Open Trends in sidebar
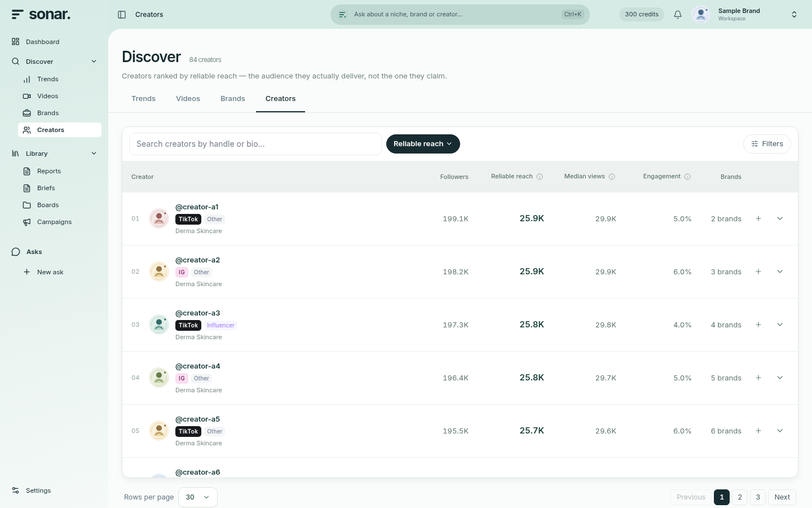 click(x=60, y=79)
